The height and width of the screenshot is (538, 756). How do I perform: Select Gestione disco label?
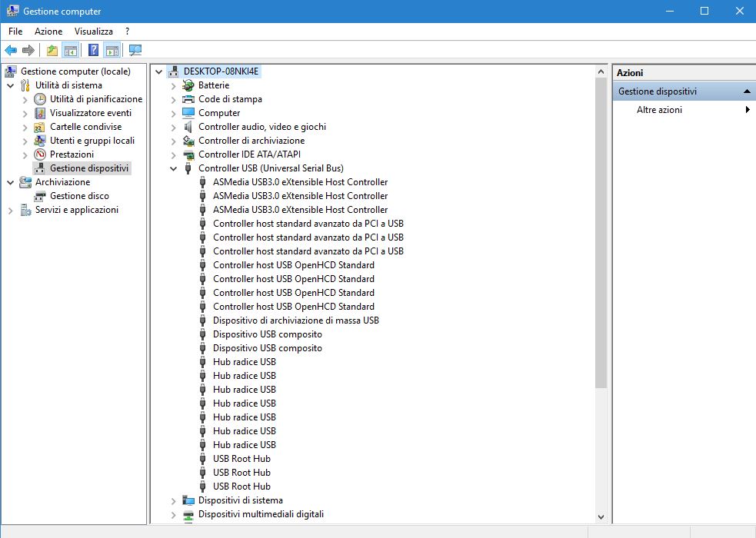79,196
